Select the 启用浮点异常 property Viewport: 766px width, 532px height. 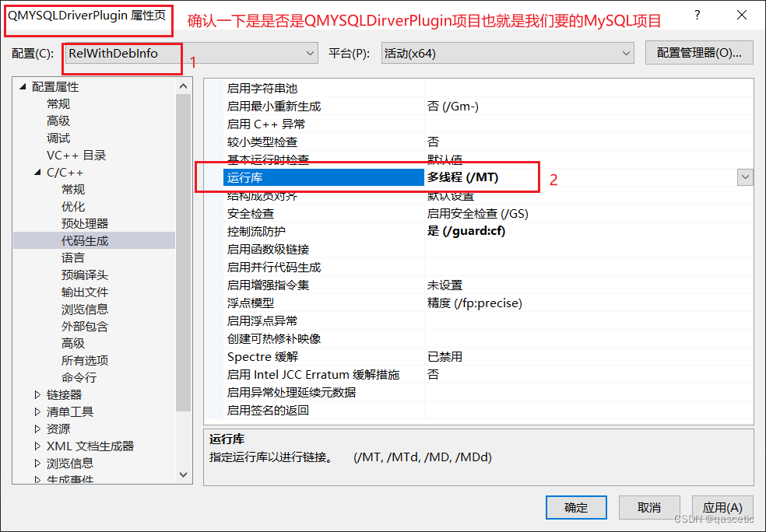(262, 320)
